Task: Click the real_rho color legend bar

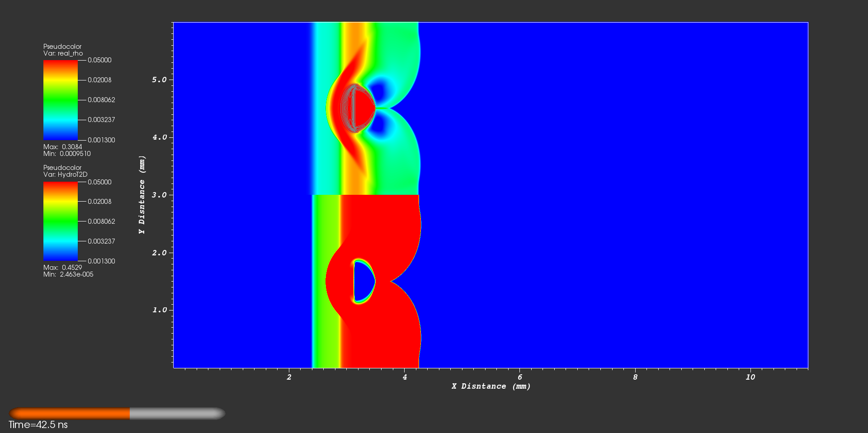Action: tap(61, 100)
